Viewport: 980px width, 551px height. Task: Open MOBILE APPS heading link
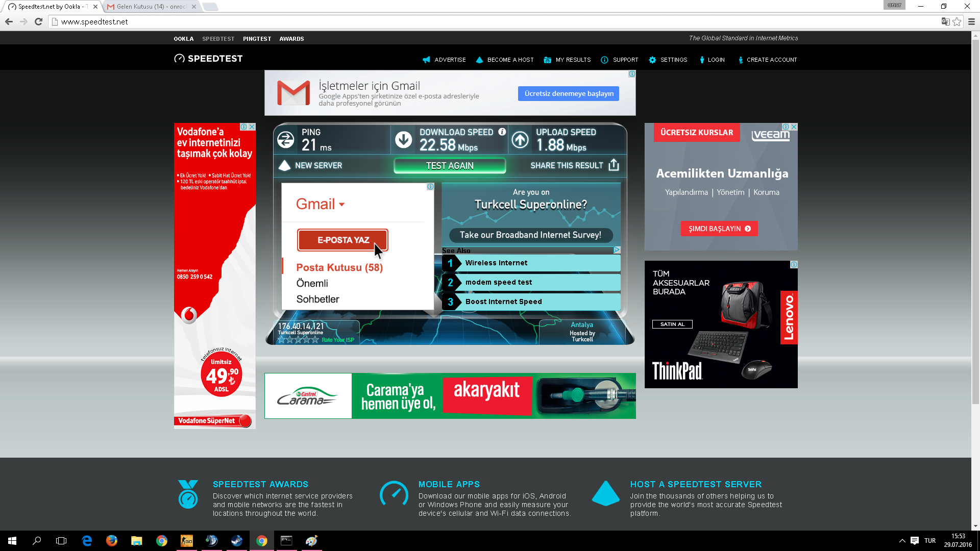pyautogui.click(x=449, y=484)
